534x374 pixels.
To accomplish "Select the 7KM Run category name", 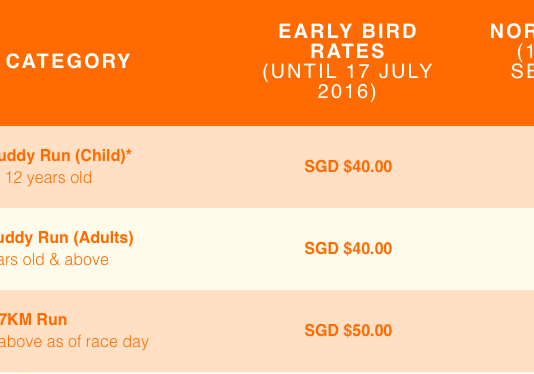I will point(33,320).
